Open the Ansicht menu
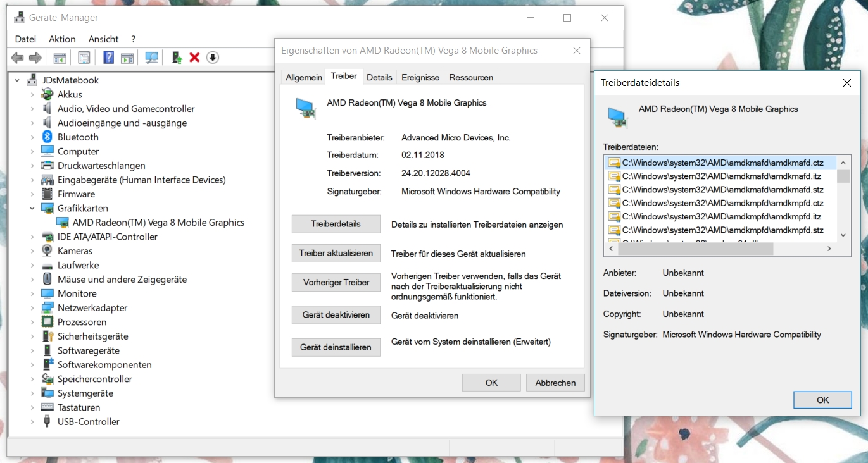Viewport: 868px width, 463px height. 104,39
